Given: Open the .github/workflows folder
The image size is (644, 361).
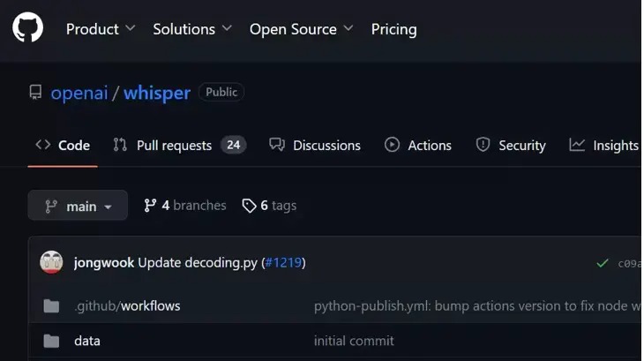Looking at the screenshot, I should click(x=127, y=306).
